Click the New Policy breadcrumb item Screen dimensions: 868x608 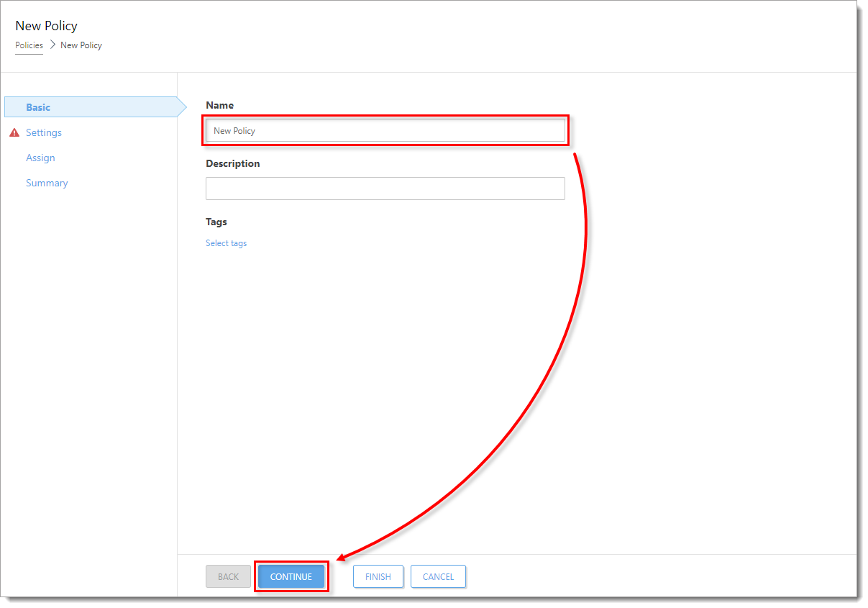click(81, 45)
